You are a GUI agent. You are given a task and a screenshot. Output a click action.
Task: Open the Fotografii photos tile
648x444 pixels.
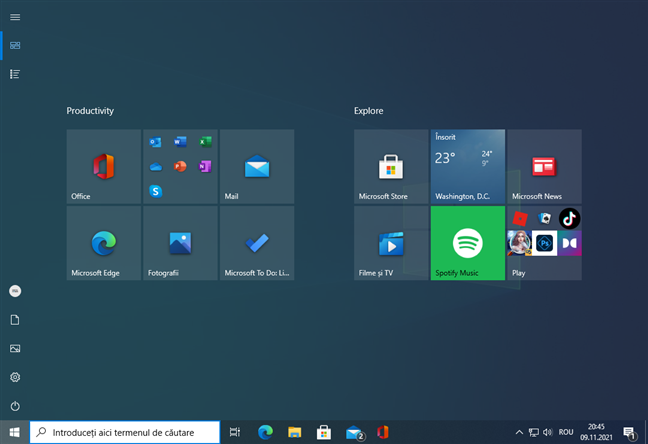click(180, 243)
